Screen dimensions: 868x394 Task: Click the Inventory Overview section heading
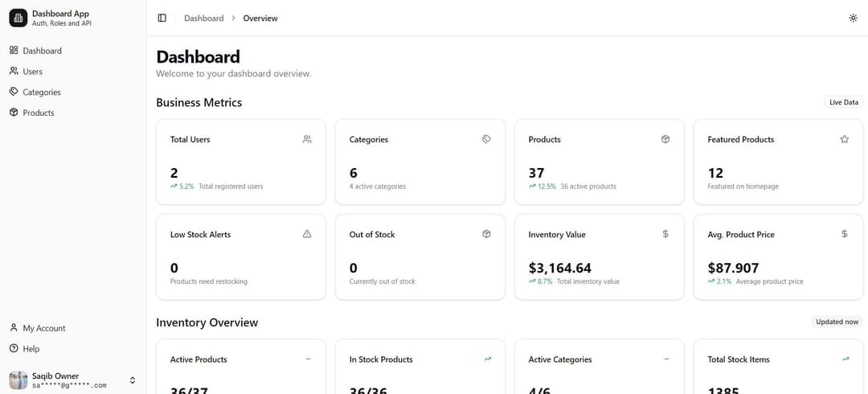point(207,322)
